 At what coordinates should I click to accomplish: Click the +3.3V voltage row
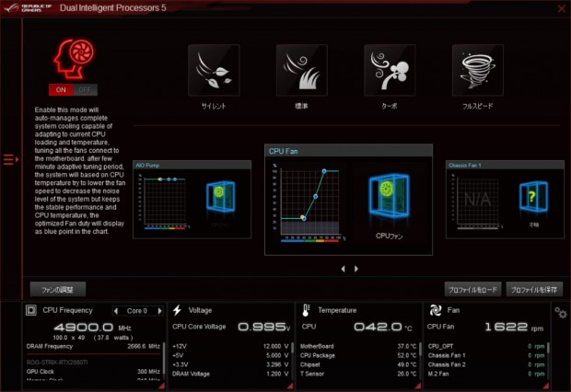click(x=230, y=364)
